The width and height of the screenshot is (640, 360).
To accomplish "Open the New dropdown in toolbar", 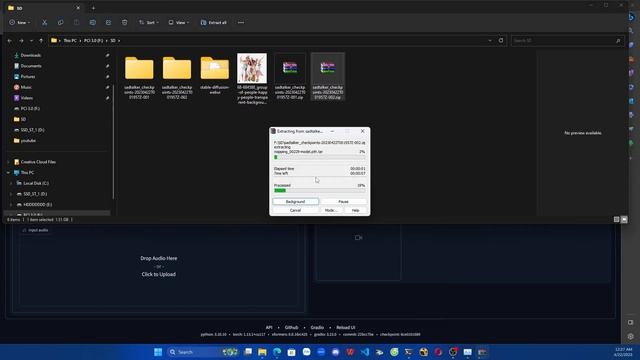I will coord(20,22).
